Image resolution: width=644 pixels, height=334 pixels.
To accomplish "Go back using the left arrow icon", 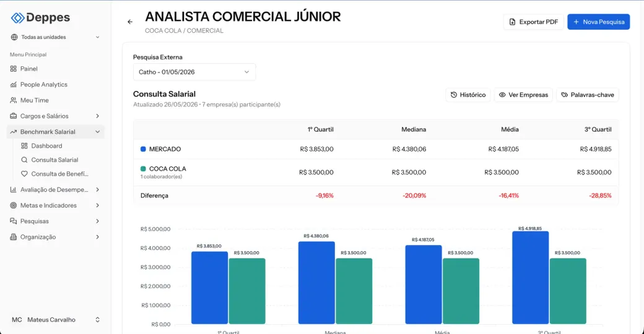I will click(x=130, y=22).
